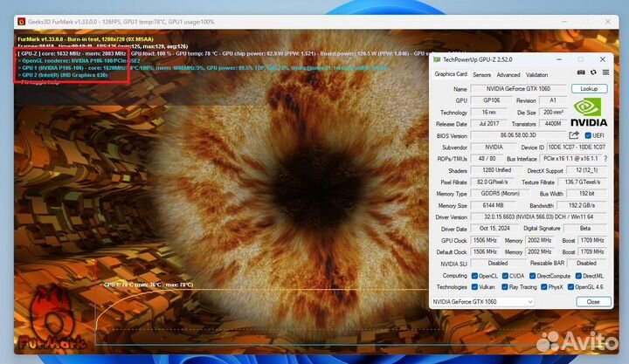Viewport: 629px width, 364px height.
Task: Click the FurMark title bar app icon
Action: (21, 22)
